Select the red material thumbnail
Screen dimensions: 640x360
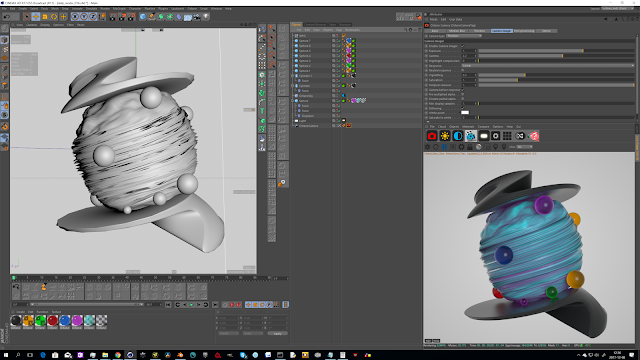53,321
